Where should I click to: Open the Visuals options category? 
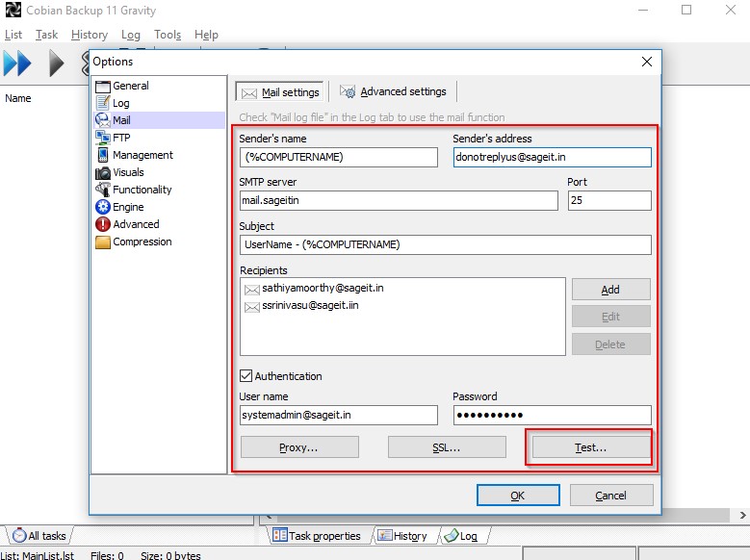click(128, 172)
